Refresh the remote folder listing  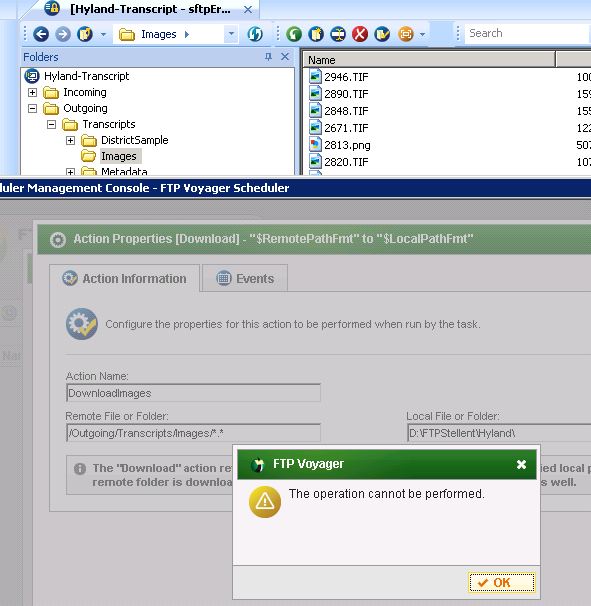coord(255,34)
